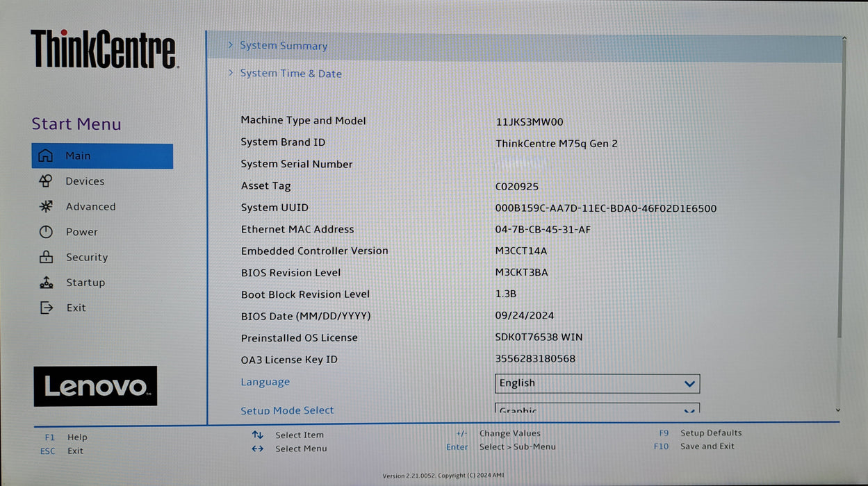Click the Ethernet MAC Address label

[297, 229]
